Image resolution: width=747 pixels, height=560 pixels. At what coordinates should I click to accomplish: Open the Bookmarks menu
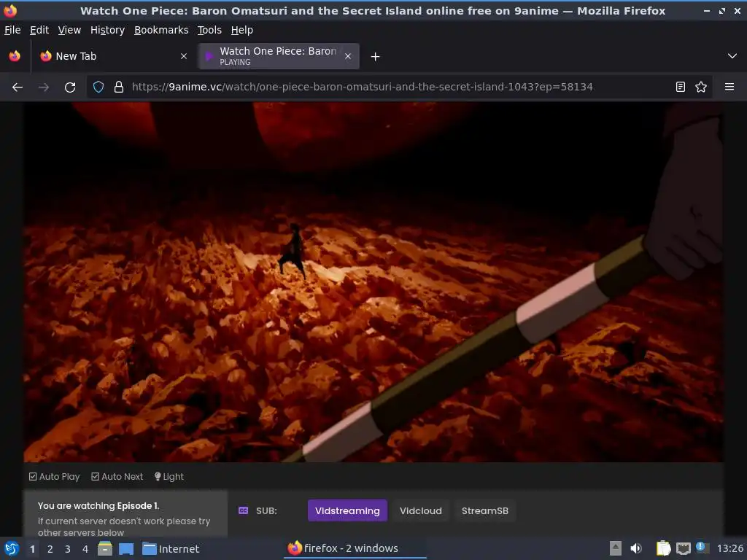tap(161, 30)
